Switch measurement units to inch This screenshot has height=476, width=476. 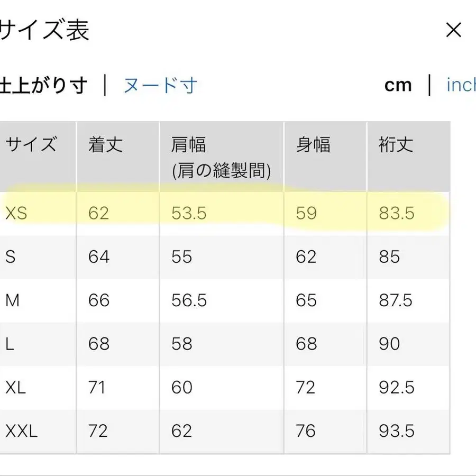point(462,85)
